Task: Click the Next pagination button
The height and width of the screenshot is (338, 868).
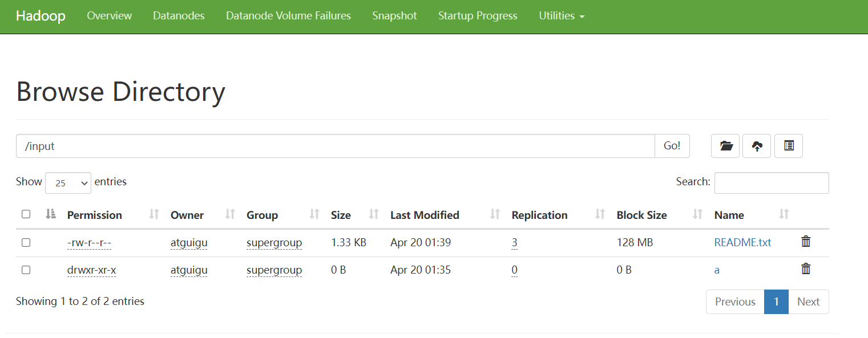Action: click(x=808, y=302)
